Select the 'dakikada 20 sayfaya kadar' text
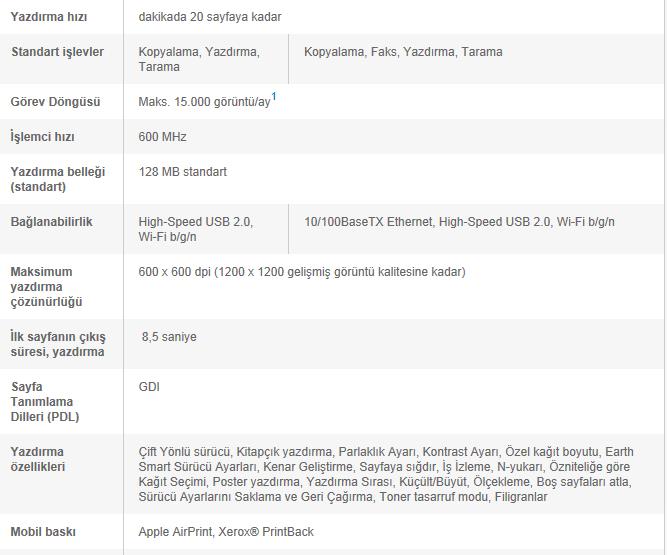The width and height of the screenshot is (667, 555). coord(210,17)
